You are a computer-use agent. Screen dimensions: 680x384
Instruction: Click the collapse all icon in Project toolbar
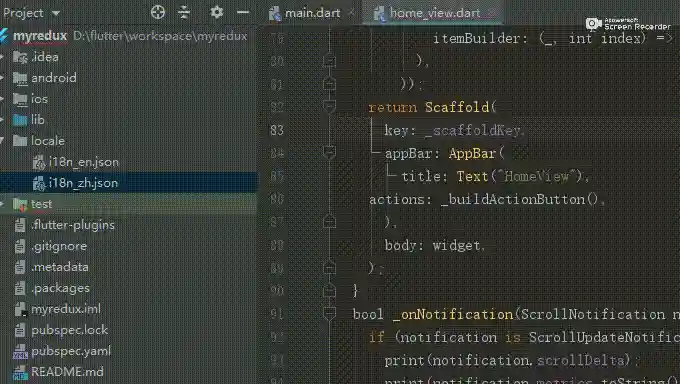click(x=184, y=12)
